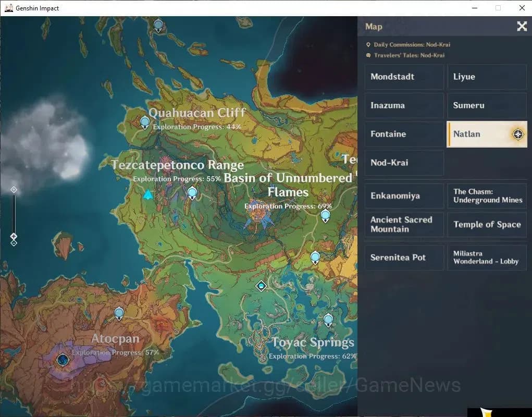This screenshot has height=417, width=532.
Task: Click the vertical zoom slider track
Action: click(14, 214)
